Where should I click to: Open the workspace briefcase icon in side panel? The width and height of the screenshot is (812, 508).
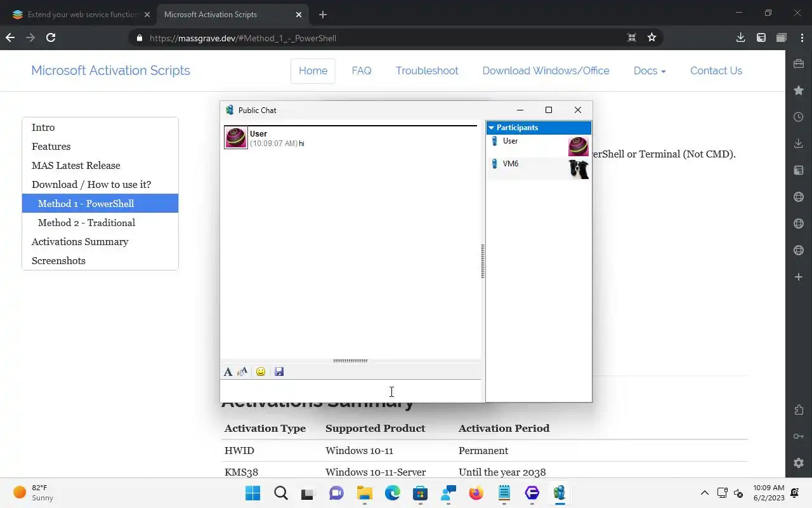point(799,63)
